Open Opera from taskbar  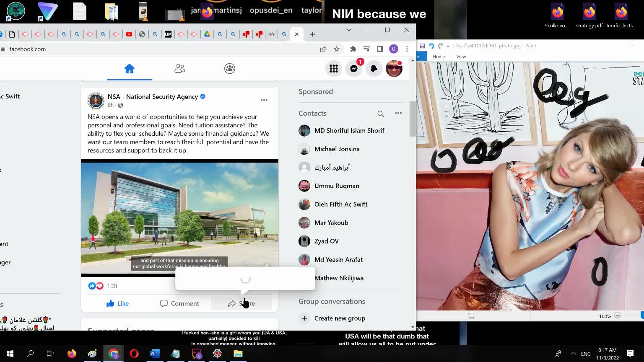coord(134,354)
